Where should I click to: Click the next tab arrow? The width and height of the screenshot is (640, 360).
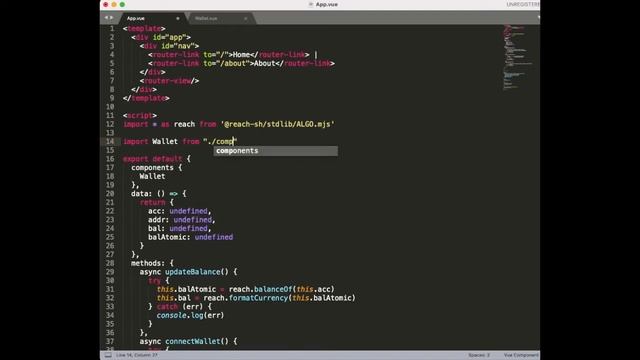pos(111,18)
